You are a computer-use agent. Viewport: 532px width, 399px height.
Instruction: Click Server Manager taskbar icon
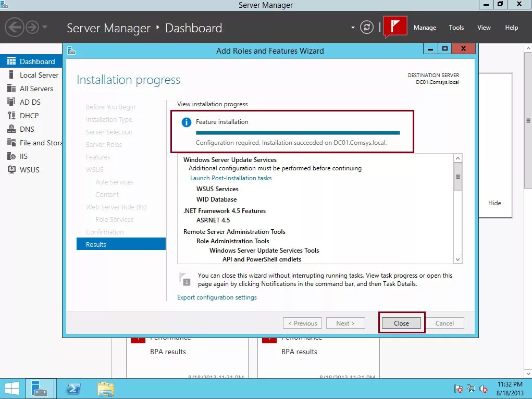pos(40,389)
